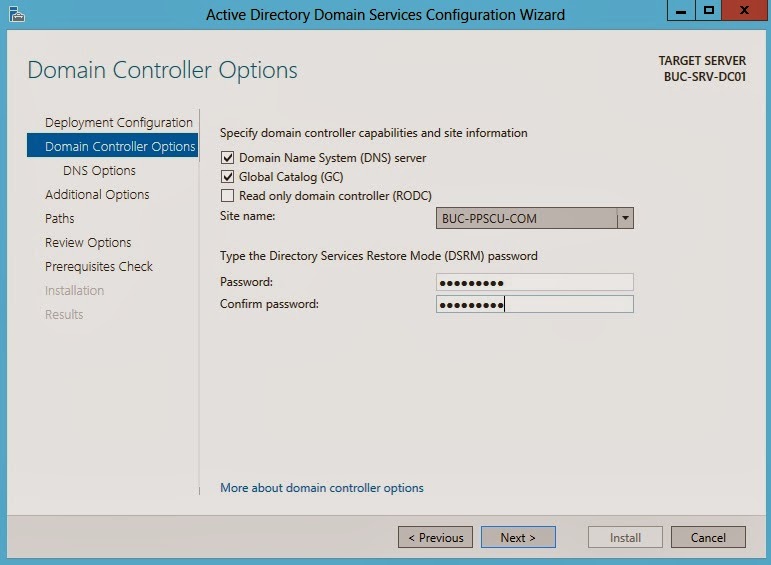Toggle the Global Catalog (GC) checkbox
This screenshot has width=771, height=565.
tap(227, 177)
